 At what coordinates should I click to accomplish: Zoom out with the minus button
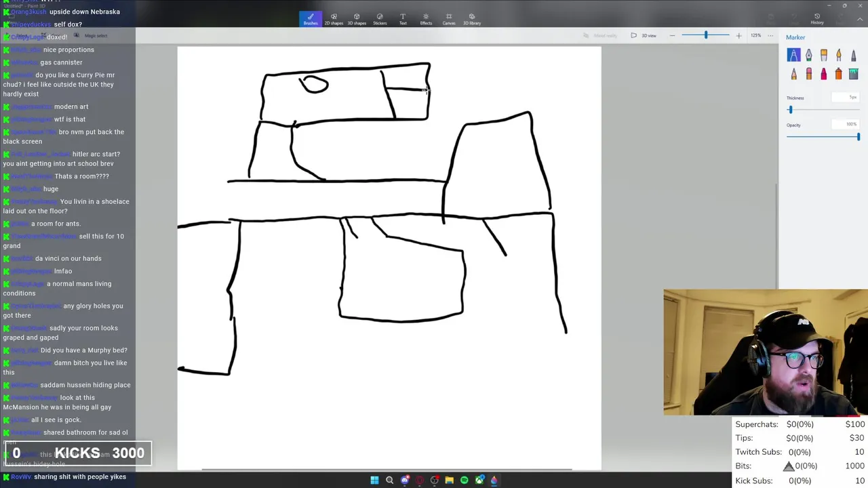coord(672,35)
